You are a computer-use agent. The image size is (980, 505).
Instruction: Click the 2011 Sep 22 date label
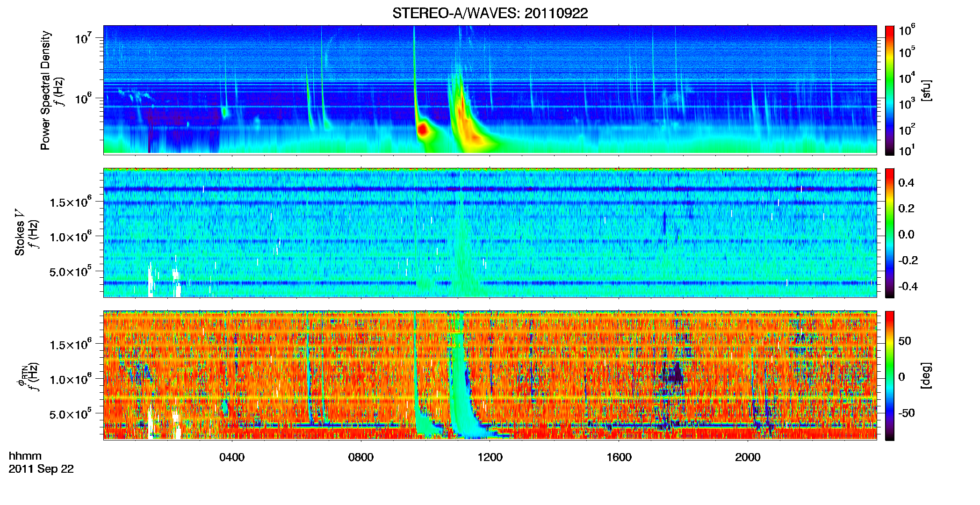pyautogui.click(x=41, y=469)
